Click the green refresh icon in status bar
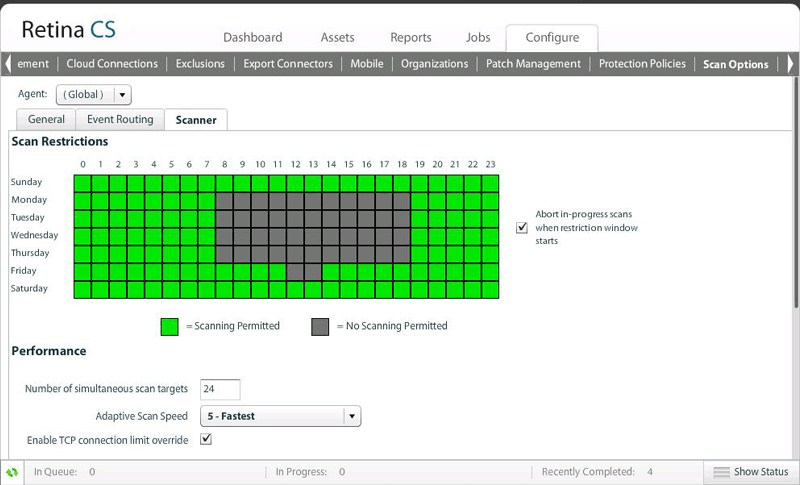Screen dimensions: 800x485 point(13,472)
